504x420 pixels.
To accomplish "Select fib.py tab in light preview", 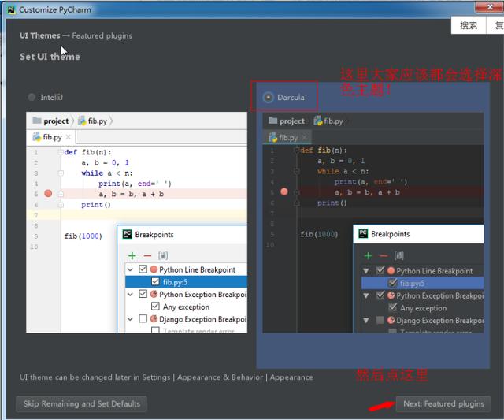I will pos(51,137).
